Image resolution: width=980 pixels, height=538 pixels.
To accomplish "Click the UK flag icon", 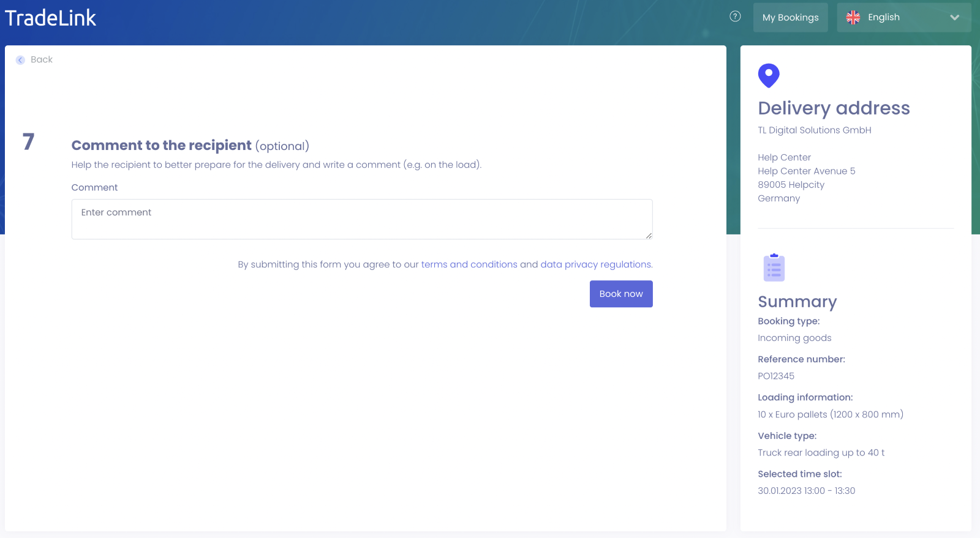I will coord(853,18).
